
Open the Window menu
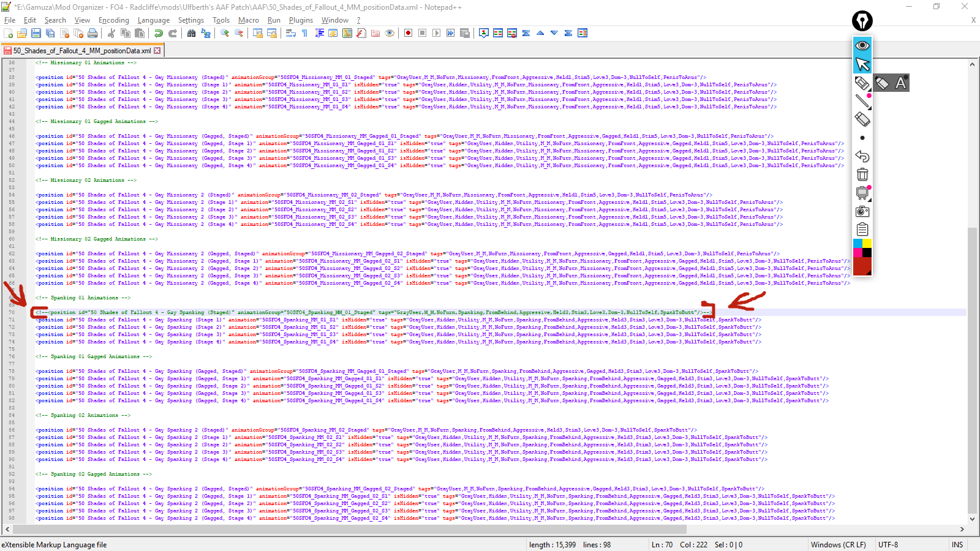335,20
